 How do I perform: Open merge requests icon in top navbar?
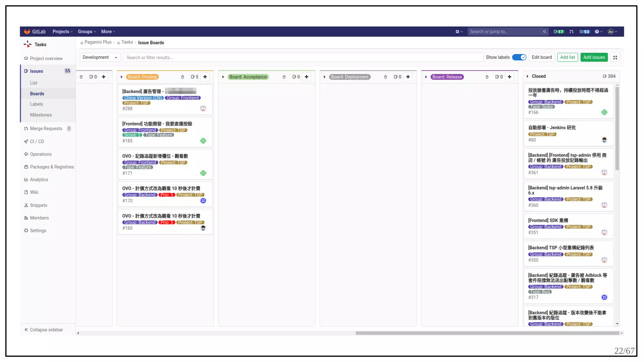tap(571, 32)
